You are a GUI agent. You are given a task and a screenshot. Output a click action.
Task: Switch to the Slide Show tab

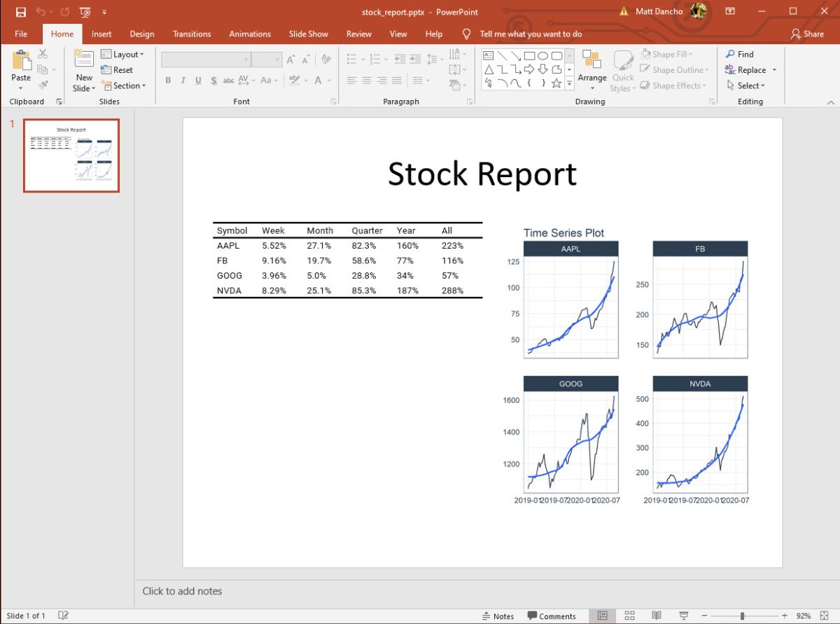tap(309, 34)
